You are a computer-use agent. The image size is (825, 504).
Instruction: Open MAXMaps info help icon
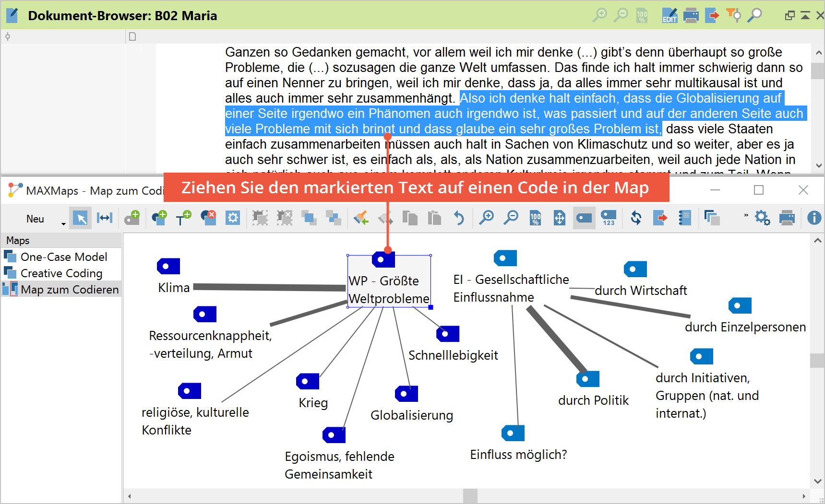coord(814,218)
